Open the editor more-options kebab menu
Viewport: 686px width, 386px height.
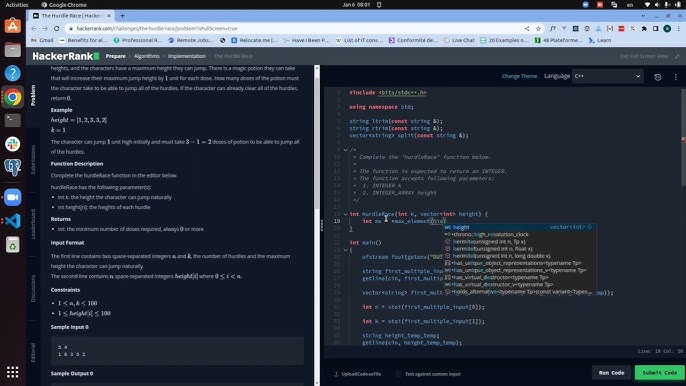676,77
